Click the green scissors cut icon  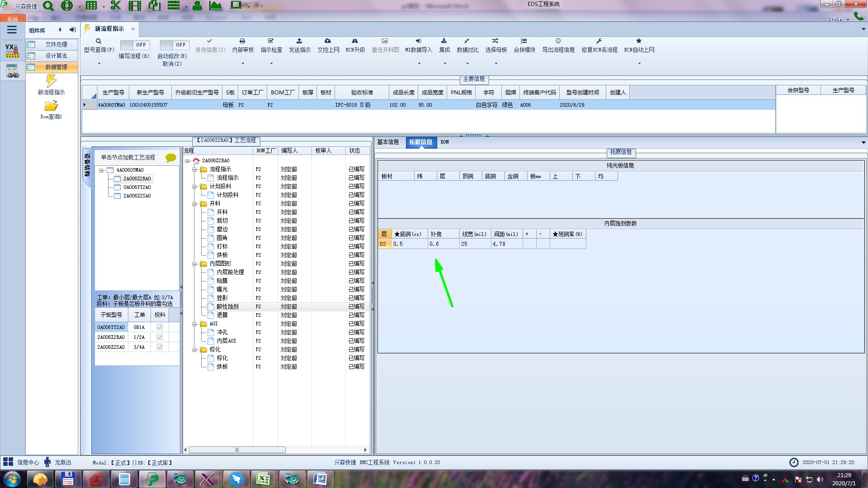116,6
